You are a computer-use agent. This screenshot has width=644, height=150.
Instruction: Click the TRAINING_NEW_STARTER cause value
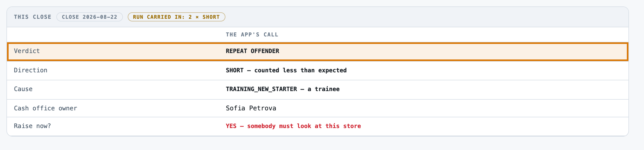(x=261, y=89)
